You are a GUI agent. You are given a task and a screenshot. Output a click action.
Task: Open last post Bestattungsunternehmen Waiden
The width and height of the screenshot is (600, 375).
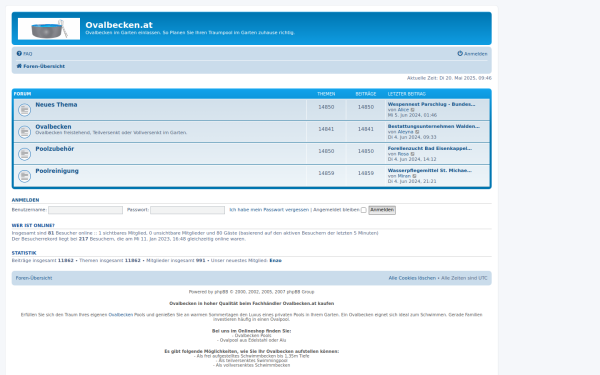tap(434, 126)
